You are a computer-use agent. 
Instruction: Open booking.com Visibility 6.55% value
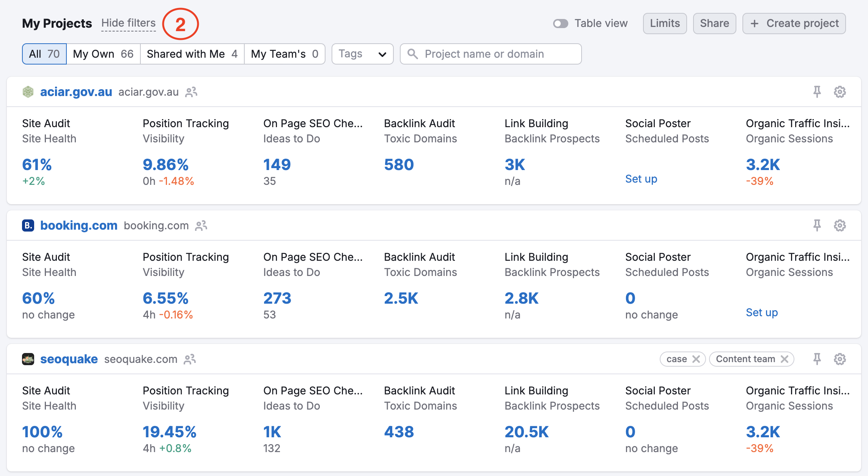point(166,298)
